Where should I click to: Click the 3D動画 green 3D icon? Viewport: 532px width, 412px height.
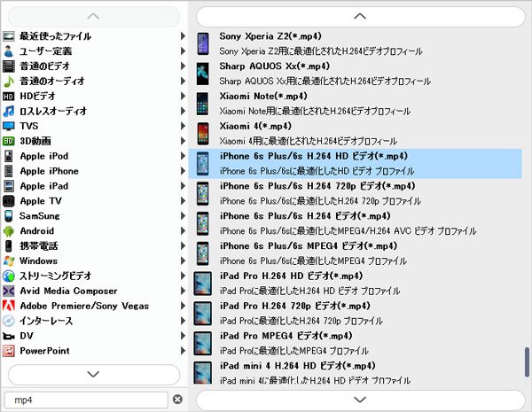click(9, 141)
